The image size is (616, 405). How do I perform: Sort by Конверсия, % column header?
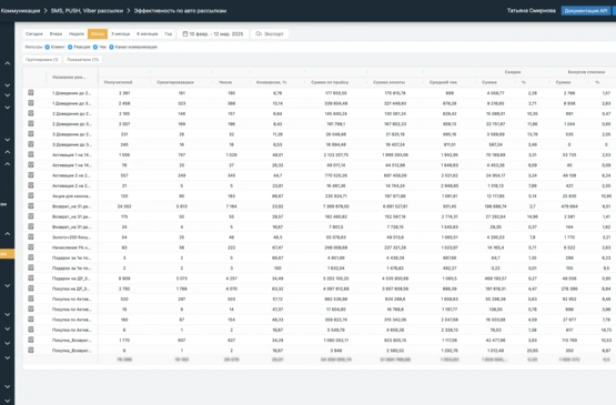pos(272,83)
